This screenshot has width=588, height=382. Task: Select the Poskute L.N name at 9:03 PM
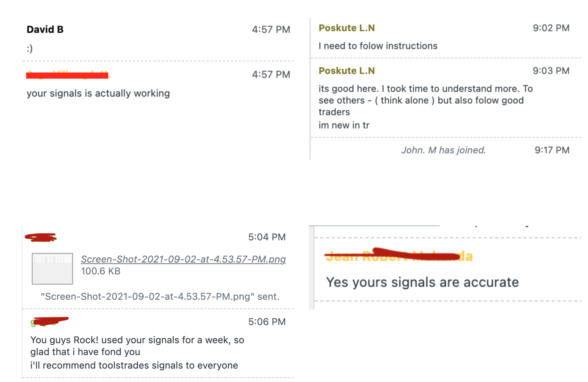point(346,71)
